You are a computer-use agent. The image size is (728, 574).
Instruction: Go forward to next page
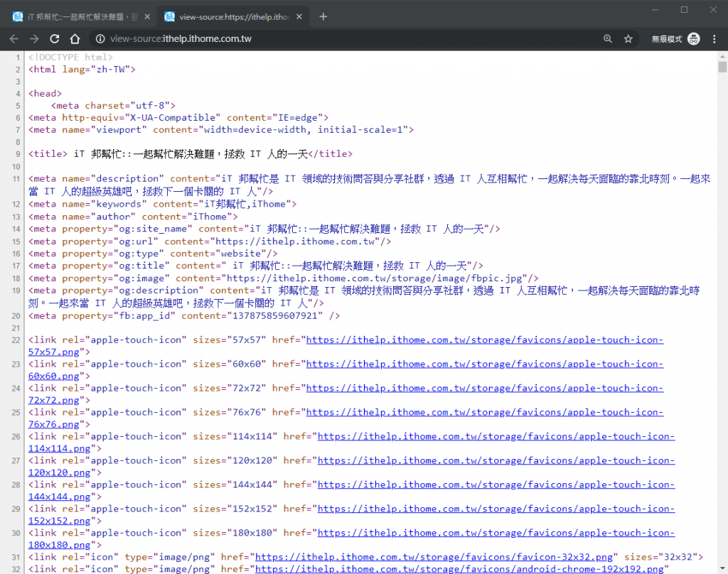coord(34,39)
